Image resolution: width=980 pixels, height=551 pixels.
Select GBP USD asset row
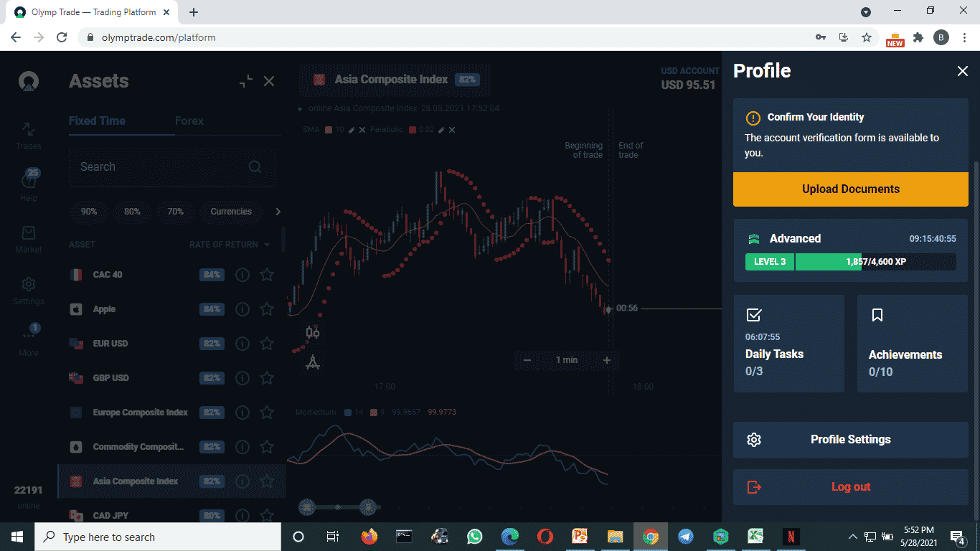[172, 378]
